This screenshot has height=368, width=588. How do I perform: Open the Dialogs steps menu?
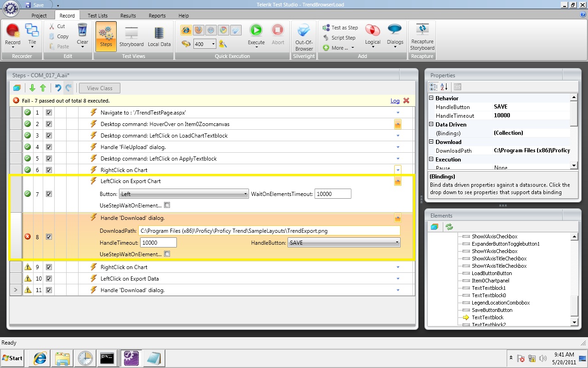(395, 35)
